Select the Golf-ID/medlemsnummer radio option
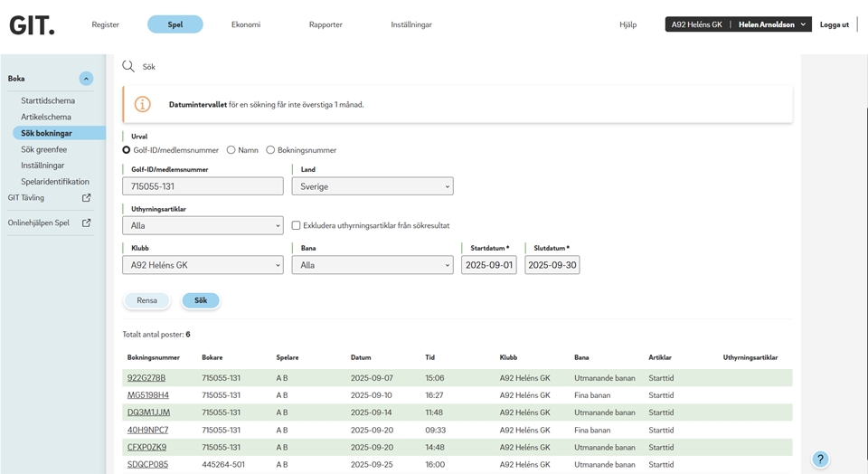Viewport: 868px width, 474px height. coord(127,150)
